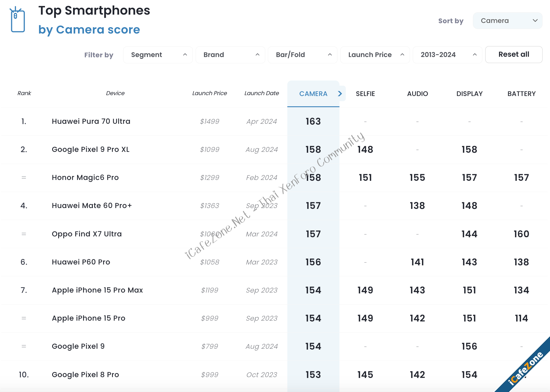The image size is (550, 392).
Task: Click battery score 114 for iPhone 15 Pro
Action: tap(521, 318)
